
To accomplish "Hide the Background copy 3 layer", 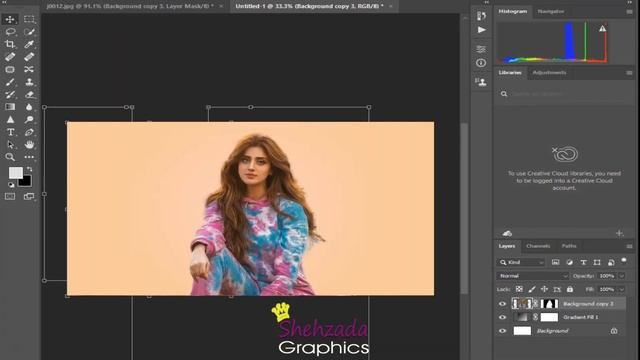I will click(x=502, y=304).
